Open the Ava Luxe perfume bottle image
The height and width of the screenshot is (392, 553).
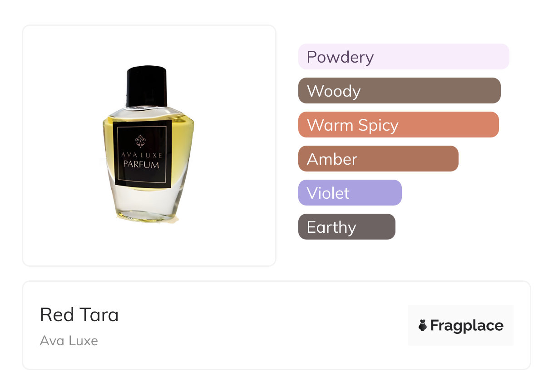pos(149,145)
